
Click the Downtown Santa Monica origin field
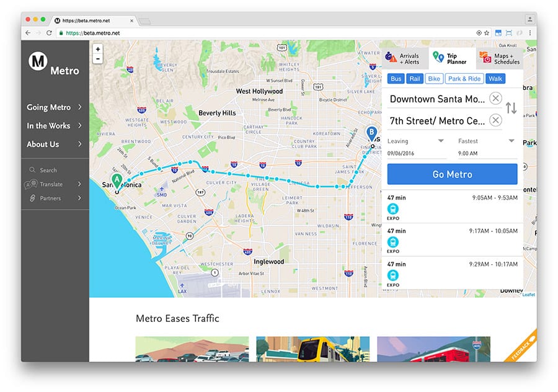point(437,99)
